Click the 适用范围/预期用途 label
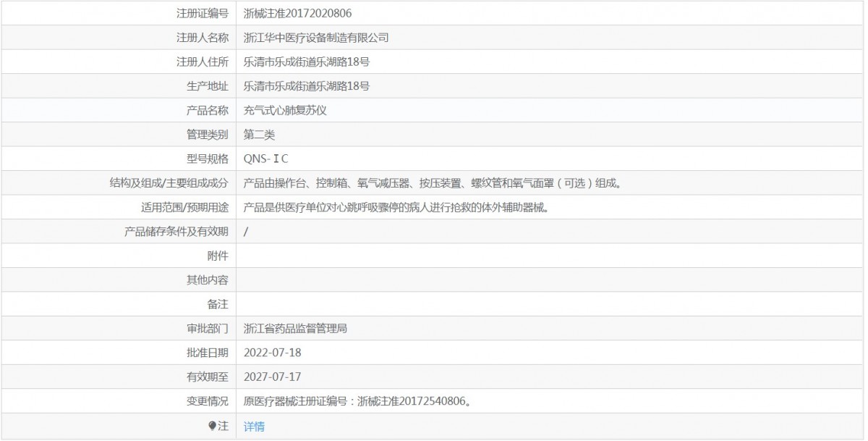 click(184, 208)
